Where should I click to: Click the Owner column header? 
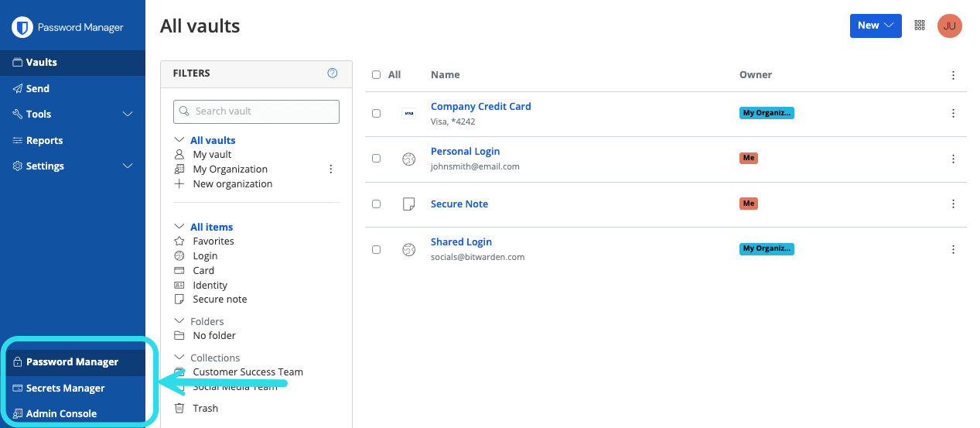756,75
